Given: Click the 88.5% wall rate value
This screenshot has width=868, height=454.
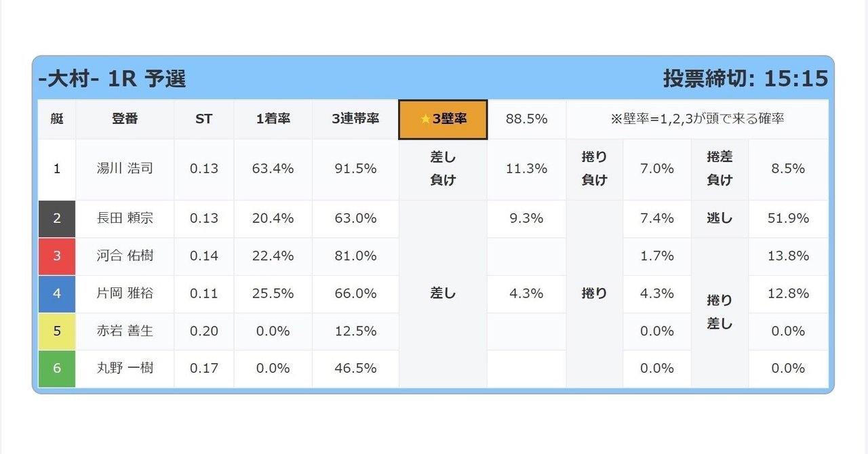Looking at the screenshot, I should [527, 119].
